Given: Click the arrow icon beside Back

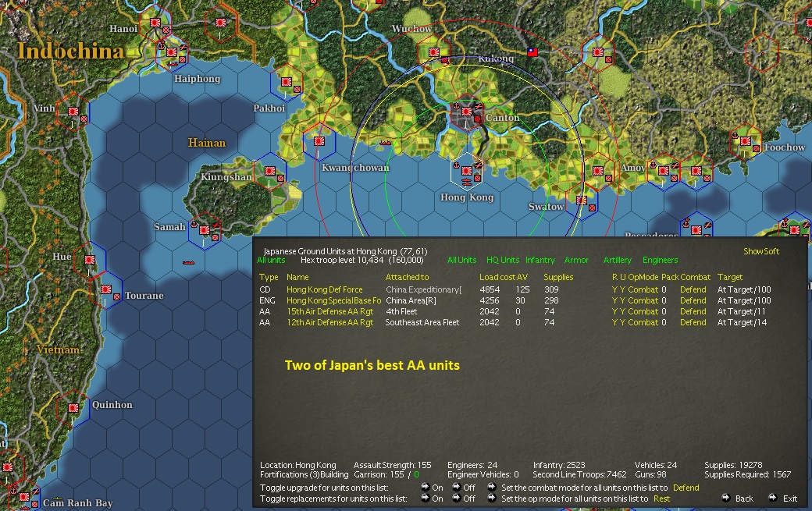Looking at the screenshot, I should coord(726,498).
